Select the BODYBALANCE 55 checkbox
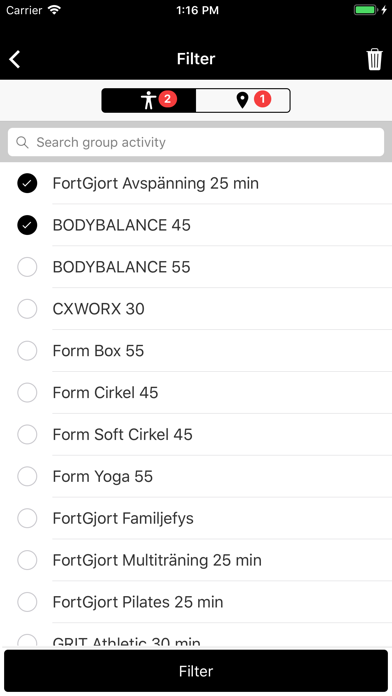This screenshot has height=696, width=392. click(x=27, y=267)
